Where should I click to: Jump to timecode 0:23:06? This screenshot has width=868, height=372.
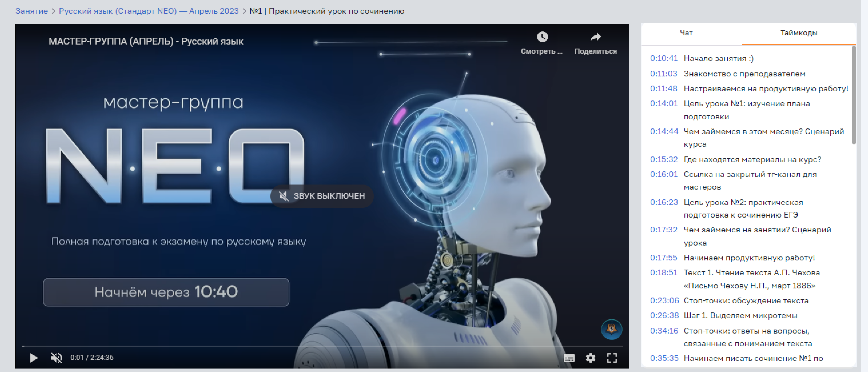tap(664, 301)
